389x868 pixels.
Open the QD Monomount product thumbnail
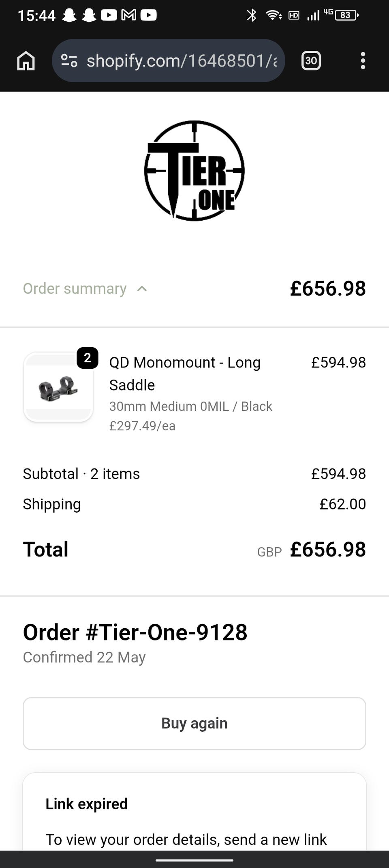tap(58, 387)
